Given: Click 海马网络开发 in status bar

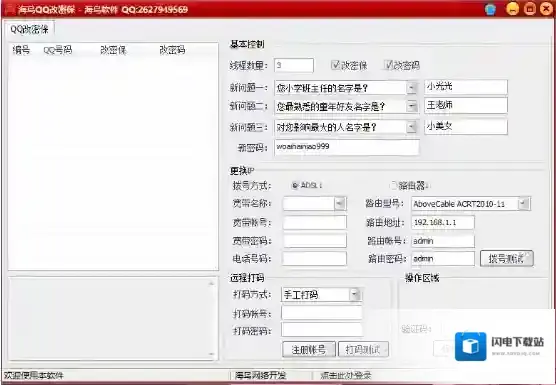Looking at the screenshot, I should [x=260, y=375].
